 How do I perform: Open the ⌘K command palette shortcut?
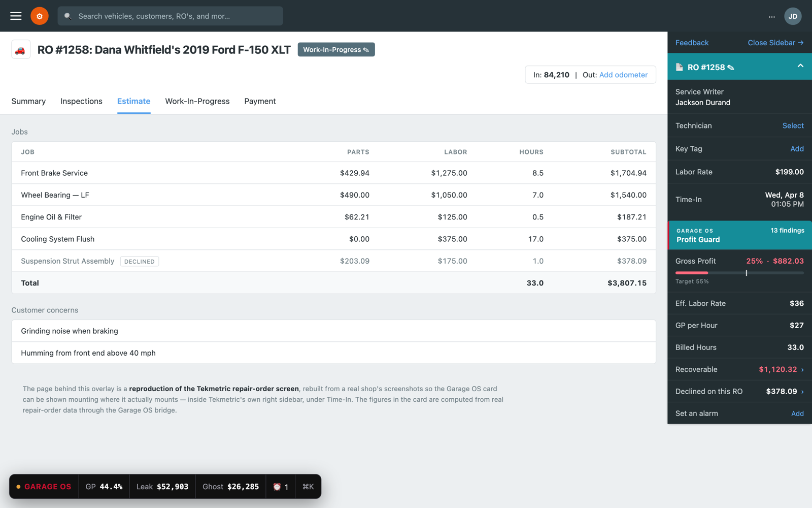point(308,487)
